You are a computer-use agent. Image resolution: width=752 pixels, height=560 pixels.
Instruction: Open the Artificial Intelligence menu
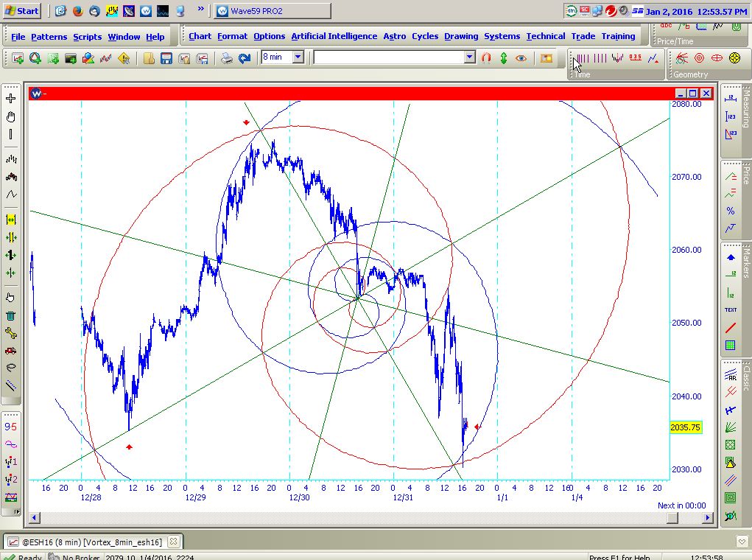point(334,36)
